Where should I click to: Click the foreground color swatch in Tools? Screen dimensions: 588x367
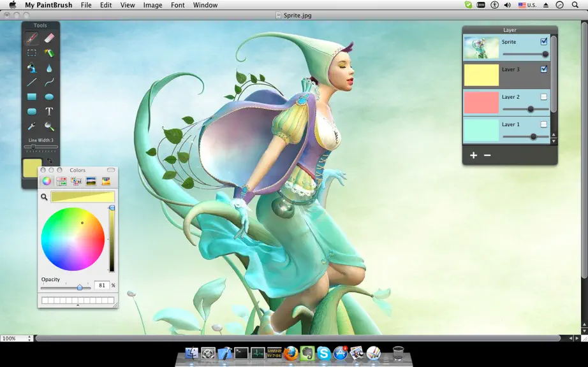pos(33,168)
